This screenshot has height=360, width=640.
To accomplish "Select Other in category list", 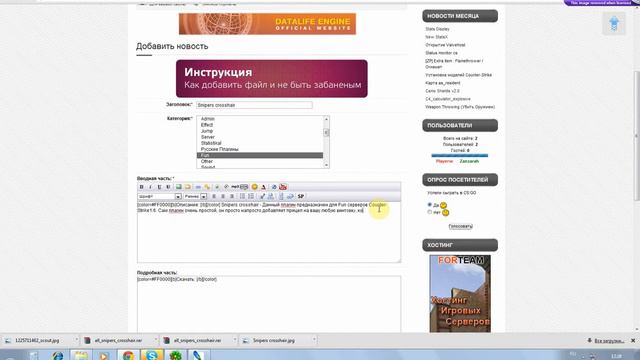I will coord(260,162).
